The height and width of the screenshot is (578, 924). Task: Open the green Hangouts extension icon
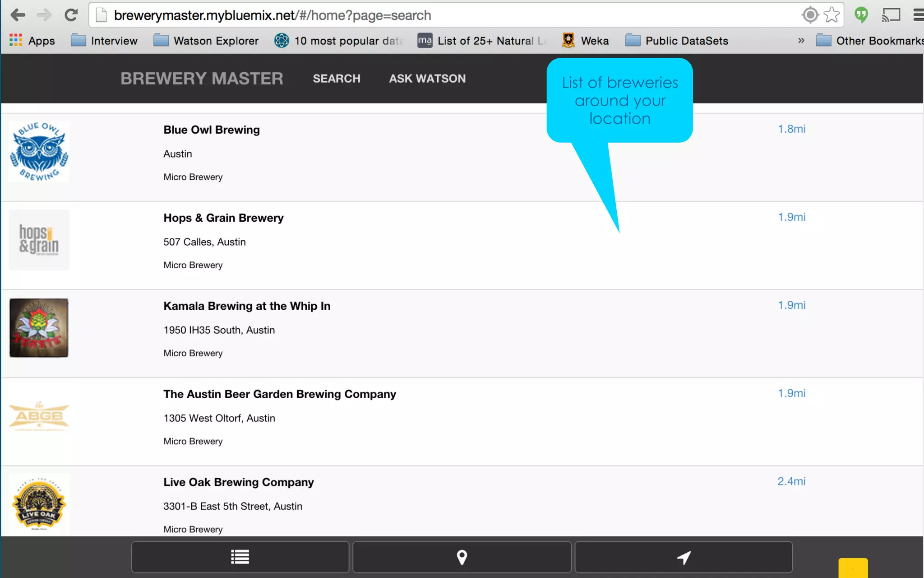click(861, 15)
